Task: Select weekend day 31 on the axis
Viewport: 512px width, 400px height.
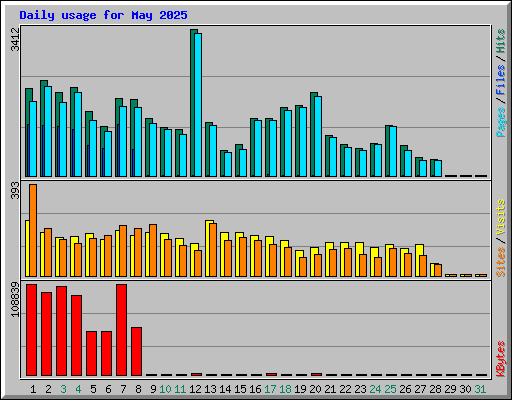Action: pos(480,389)
